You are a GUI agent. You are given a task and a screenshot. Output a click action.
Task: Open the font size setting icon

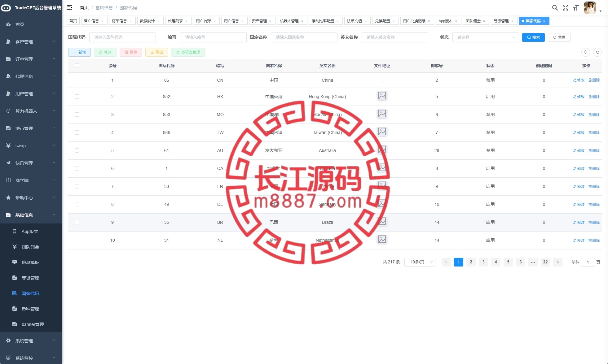click(x=576, y=8)
